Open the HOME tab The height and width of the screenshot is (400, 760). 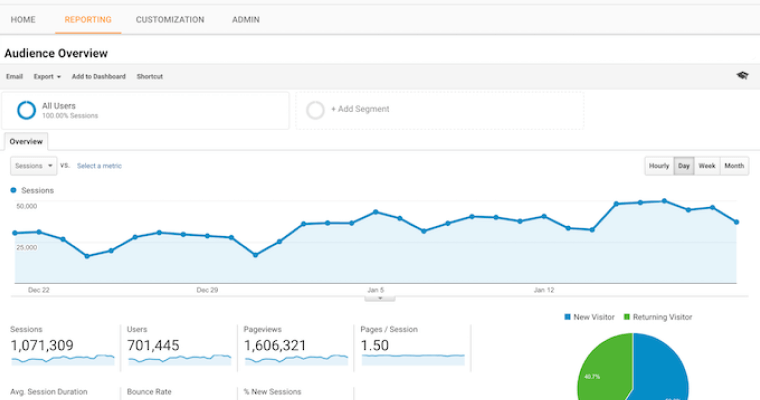[x=23, y=20]
